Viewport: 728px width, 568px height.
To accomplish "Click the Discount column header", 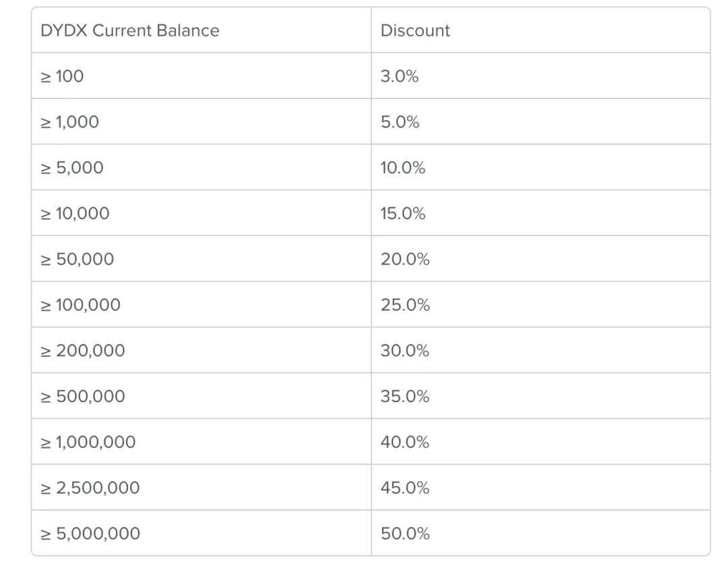I will coord(415,30).
